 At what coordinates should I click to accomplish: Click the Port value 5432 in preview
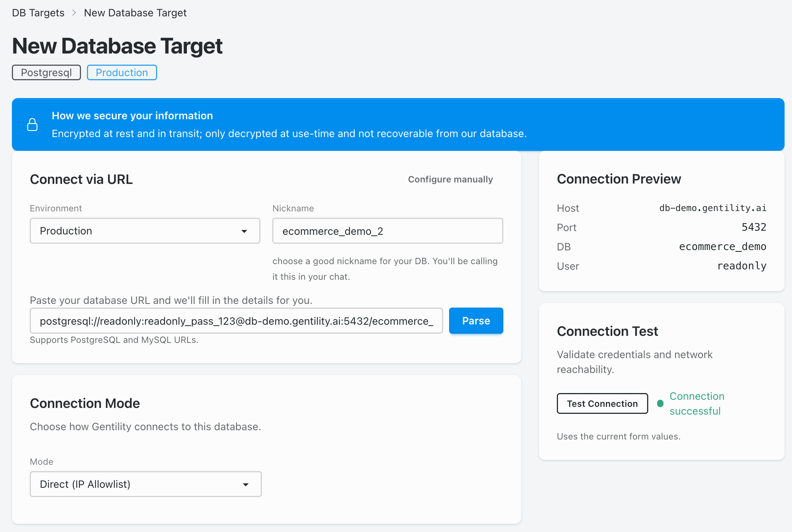tap(754, 227)
